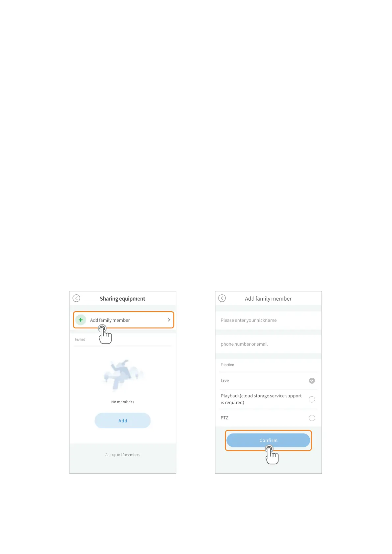
Task: Click the Add up to 10 members note
Action: [x=122, y=455]
